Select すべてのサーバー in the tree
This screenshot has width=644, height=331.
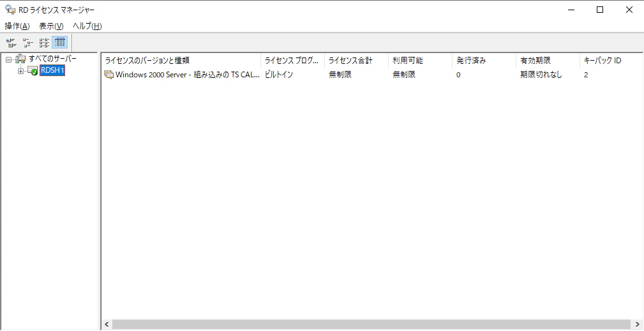tap(52, 59)
